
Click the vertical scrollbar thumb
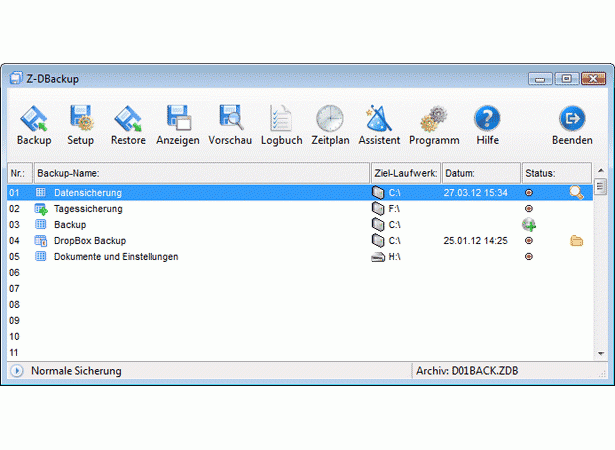point(600,187)
